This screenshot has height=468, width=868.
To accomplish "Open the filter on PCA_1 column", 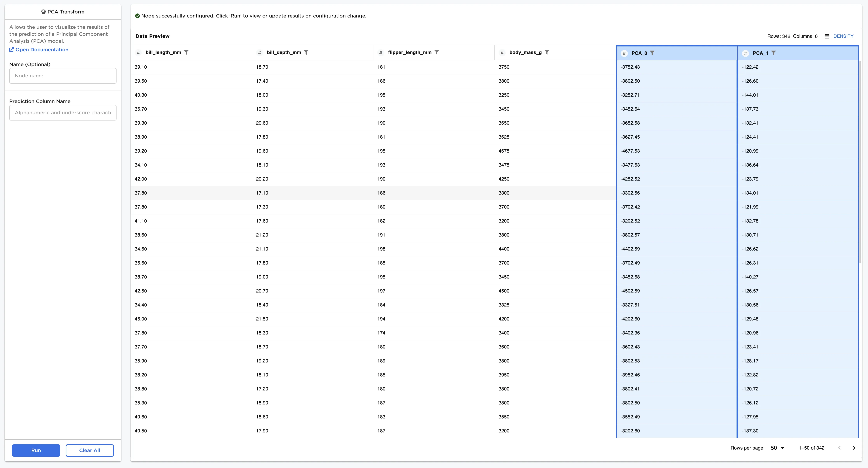I will (x=774, y=53).
